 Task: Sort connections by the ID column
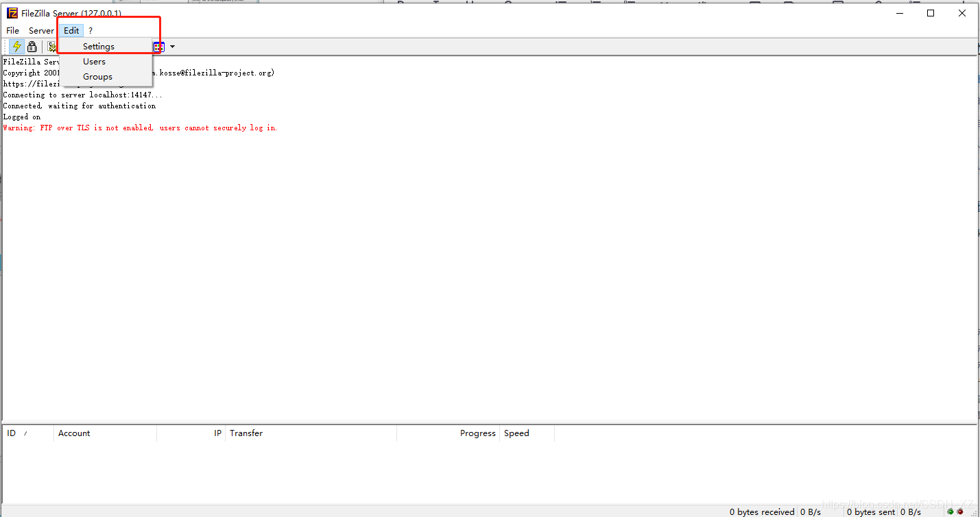pos(28,433)
